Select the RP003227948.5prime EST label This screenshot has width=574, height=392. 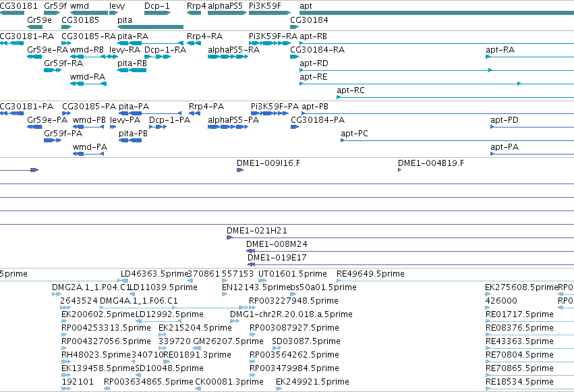[x=293, y=301]
